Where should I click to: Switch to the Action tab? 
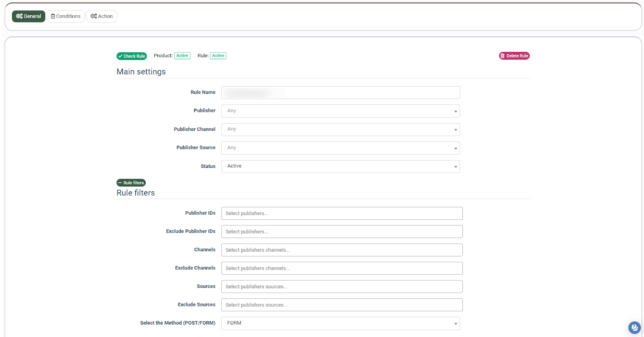coord(101,17)
